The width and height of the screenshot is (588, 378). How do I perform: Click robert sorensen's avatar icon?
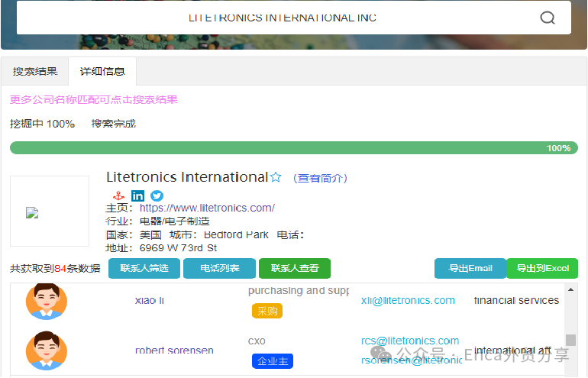47,351
